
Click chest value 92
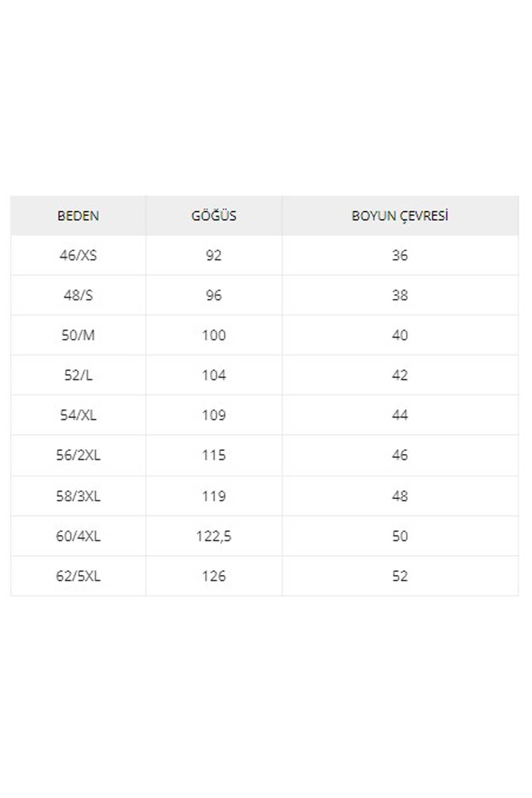pyautogui.click(x=214, y=255)
